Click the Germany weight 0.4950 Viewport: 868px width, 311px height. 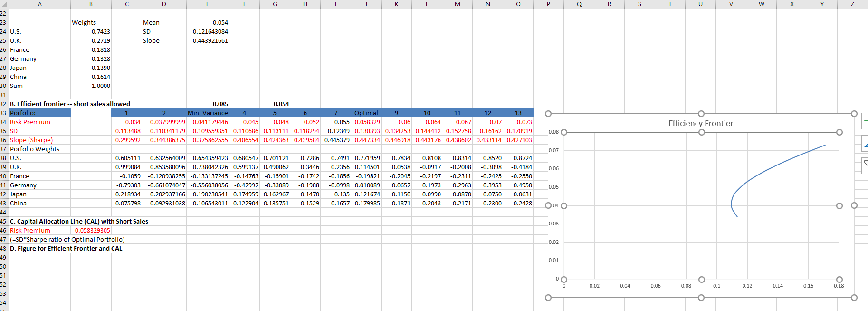click(518, 185)
